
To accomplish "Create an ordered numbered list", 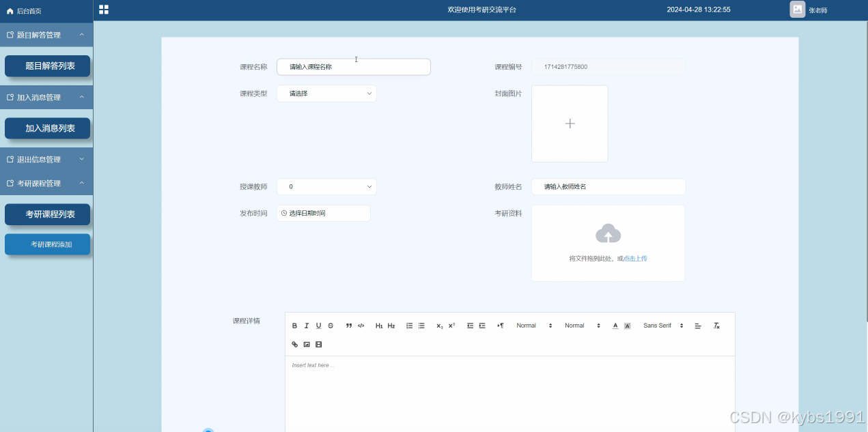I will click(410, 326).
